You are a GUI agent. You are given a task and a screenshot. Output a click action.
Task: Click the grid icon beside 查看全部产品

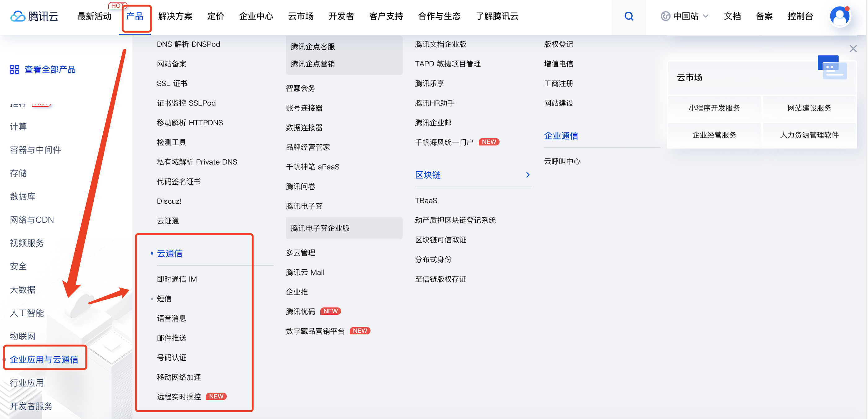click(x=14, y=70)
